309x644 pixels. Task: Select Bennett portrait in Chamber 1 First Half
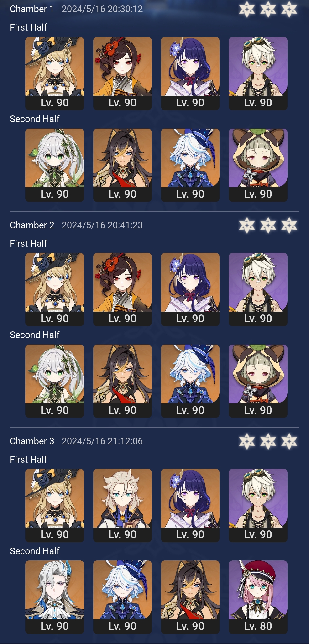click(x=258, y=73)
